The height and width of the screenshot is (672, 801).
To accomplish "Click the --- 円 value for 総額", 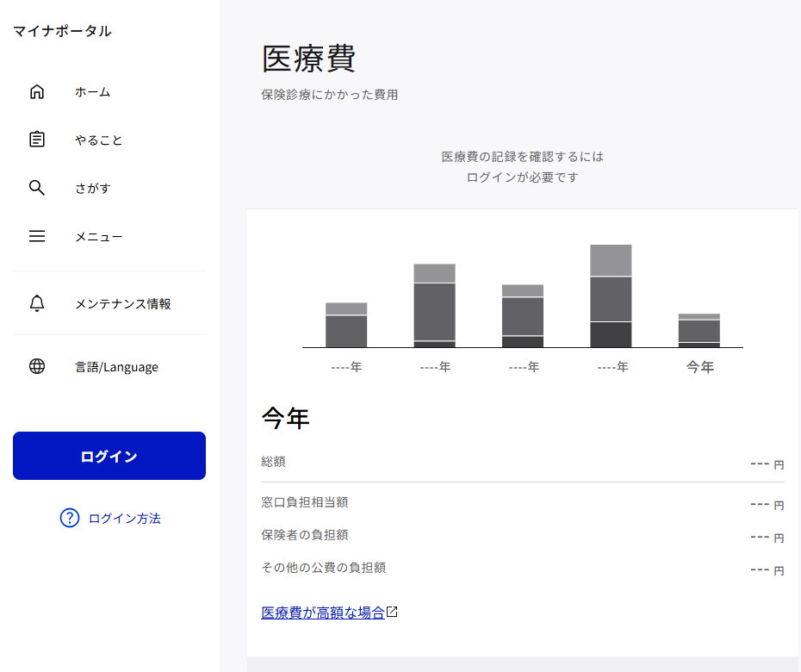I will [x=767, y=464].
